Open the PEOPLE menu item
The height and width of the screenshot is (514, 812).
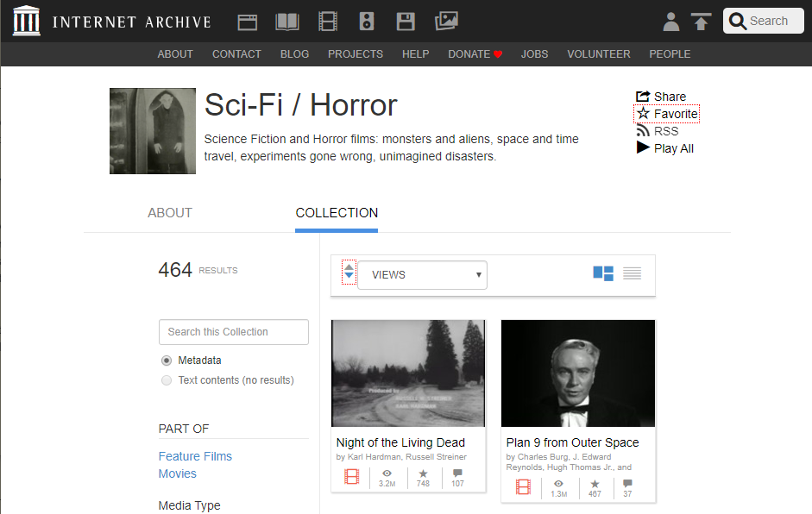click(x=670, y=54)
